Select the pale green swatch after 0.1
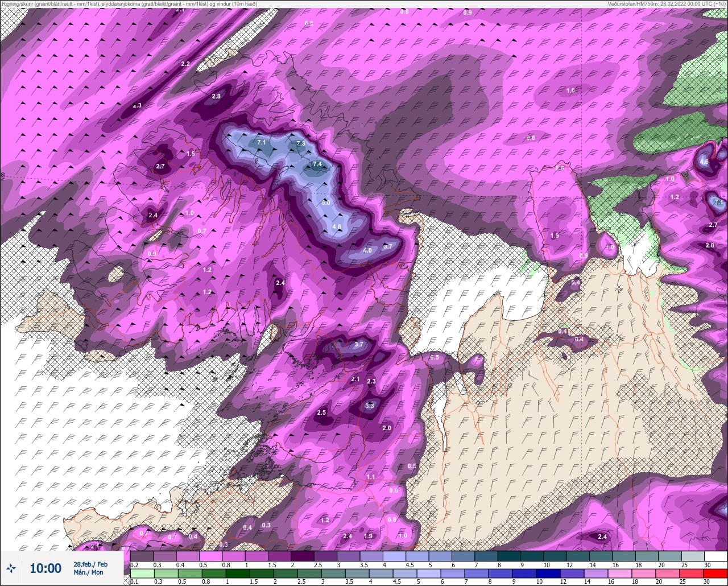Viewport: 728px width, 586px height. click(x=142, y=573)
